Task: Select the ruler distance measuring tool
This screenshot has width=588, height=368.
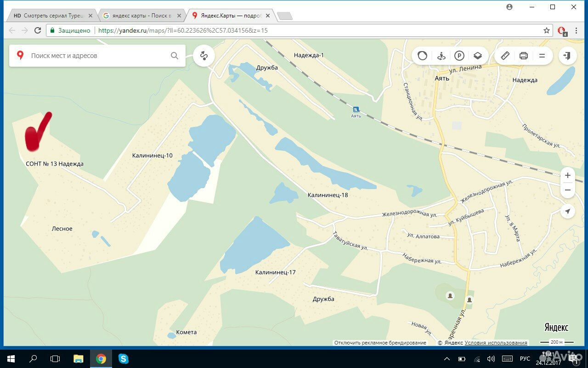Action: [505, 56]
